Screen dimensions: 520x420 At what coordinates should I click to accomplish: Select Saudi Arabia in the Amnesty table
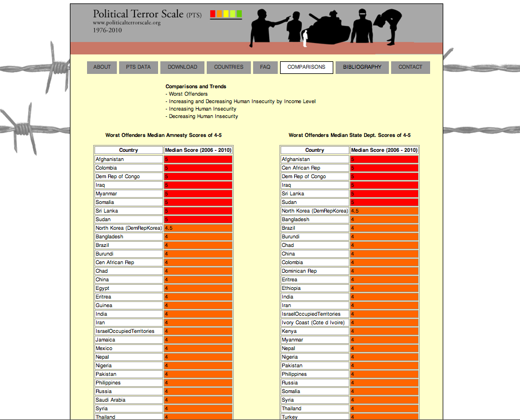pos(129,400)
